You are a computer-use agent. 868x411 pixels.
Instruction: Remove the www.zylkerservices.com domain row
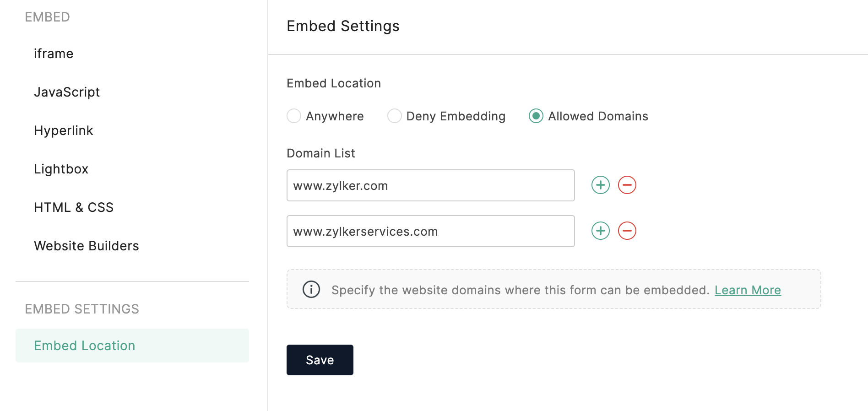[x=627, y=231]
